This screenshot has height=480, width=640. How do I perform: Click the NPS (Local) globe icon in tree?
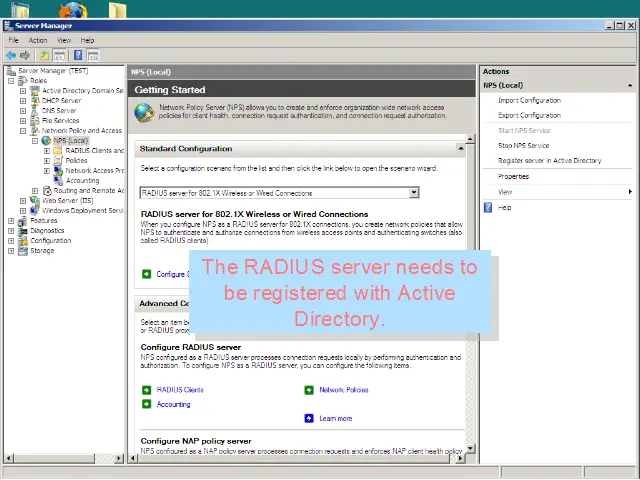coord(47,140)
